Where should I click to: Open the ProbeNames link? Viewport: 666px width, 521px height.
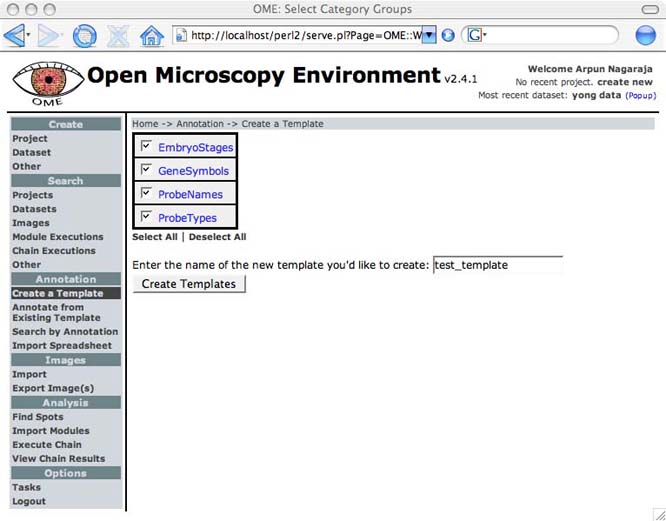click(x=190, y=194)
